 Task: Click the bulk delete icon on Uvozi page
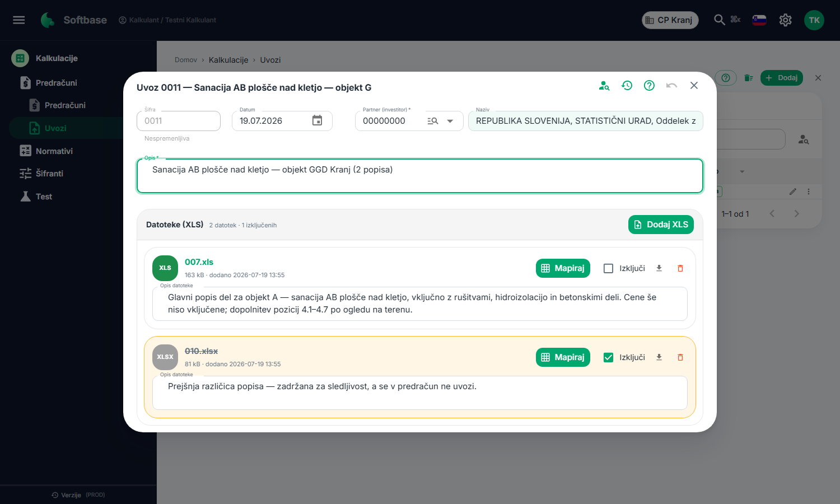tap(749, 78)
